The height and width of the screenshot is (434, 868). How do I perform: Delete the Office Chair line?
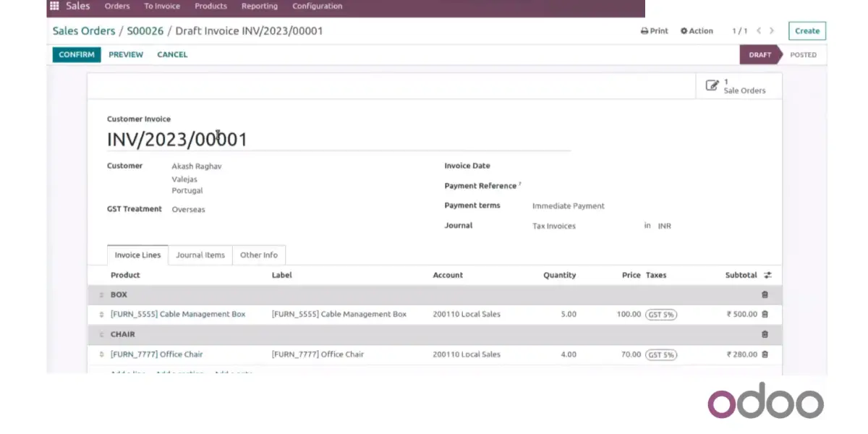pyautogui.click(x=765, y=354)
